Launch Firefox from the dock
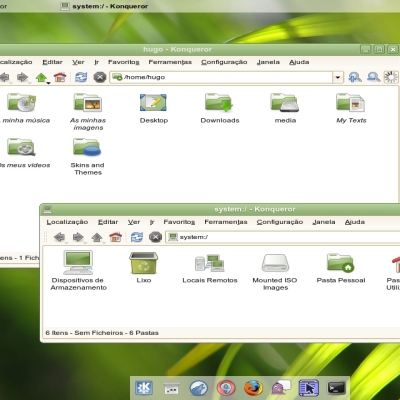Screen dimensions: 400x400 pyautogui.click(x=253, y=388)
